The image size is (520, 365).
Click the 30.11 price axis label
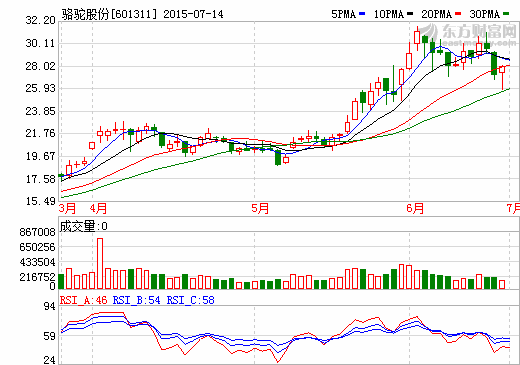40,43
